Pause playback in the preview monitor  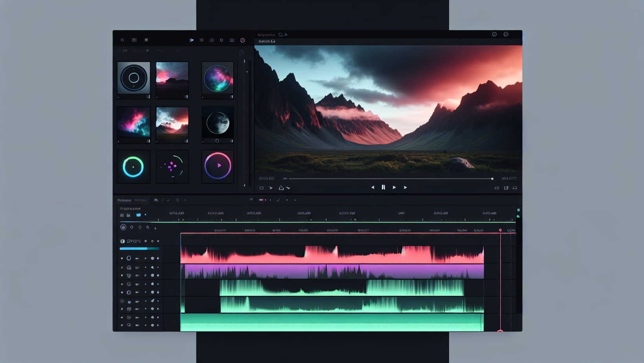pyautogui.click(x=383, y=187)
